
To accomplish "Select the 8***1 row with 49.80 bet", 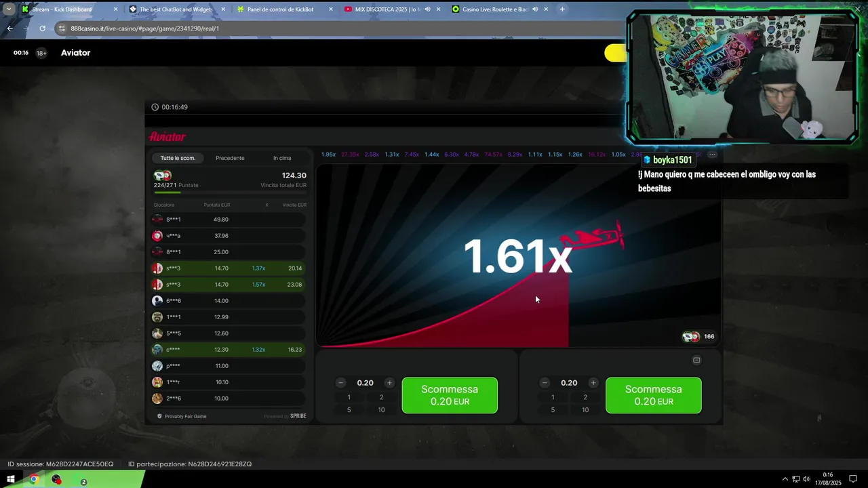I will (x=229, y=220).
